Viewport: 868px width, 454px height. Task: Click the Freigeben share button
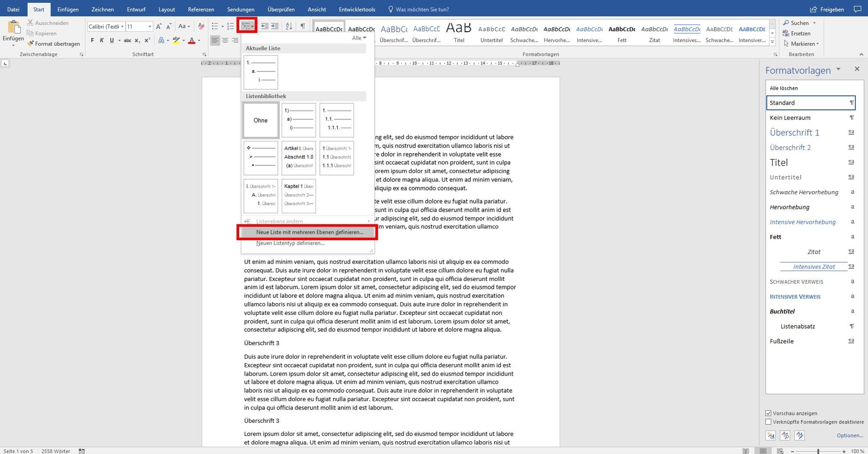tap(827, 9)
